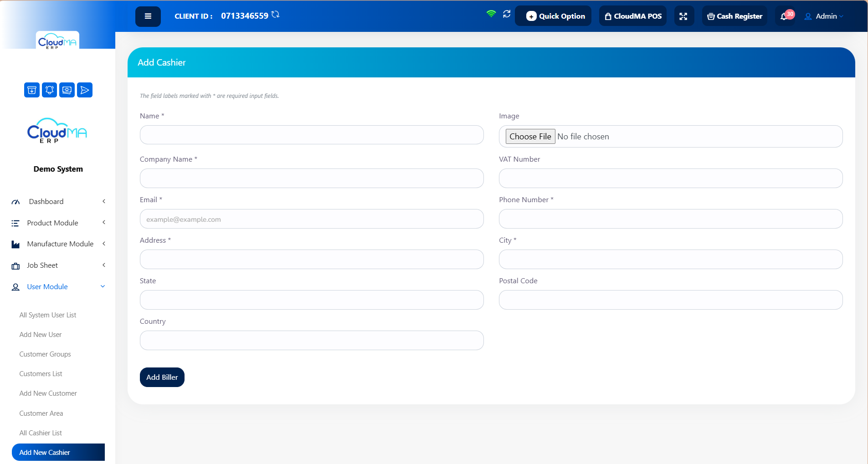Screen dimensions: 868x464
Task: Focus the State input field
Action: pyautogui.click(x=312, y=300)
